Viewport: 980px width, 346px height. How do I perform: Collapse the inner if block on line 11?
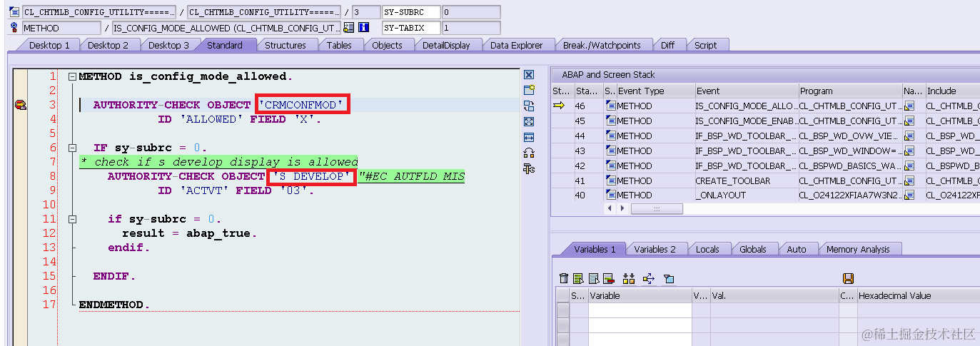[72, 219]
